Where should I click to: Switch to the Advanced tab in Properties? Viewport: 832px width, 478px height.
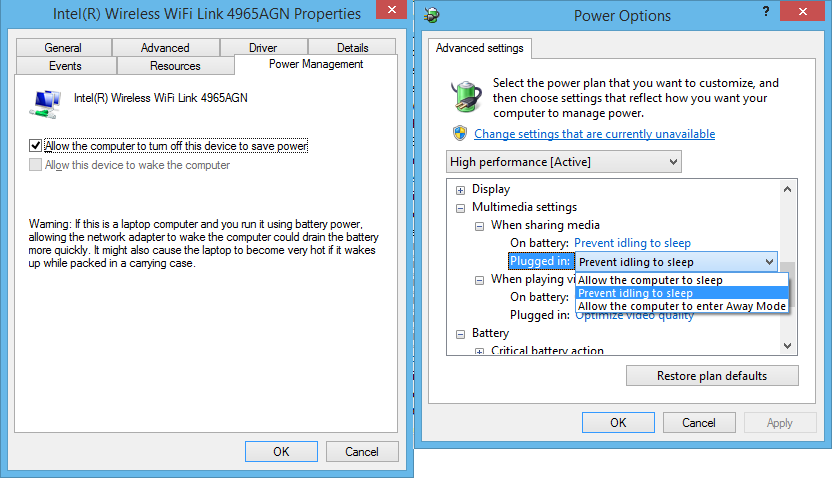[165, 48]
